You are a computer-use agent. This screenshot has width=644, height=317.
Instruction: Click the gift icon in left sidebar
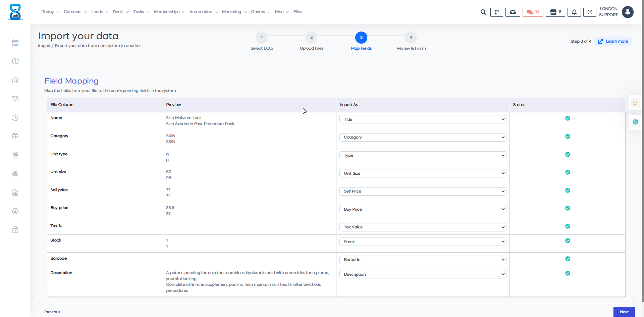click(x=15, y=136)
